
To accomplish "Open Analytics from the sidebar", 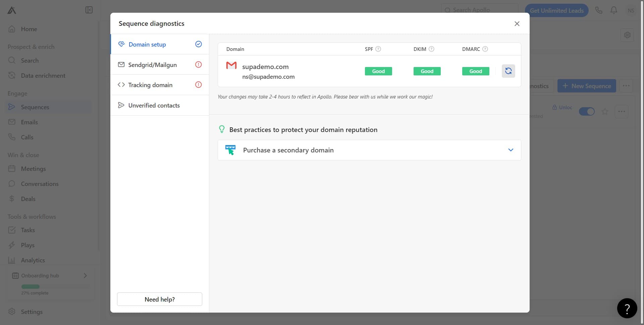I will 33,260.
